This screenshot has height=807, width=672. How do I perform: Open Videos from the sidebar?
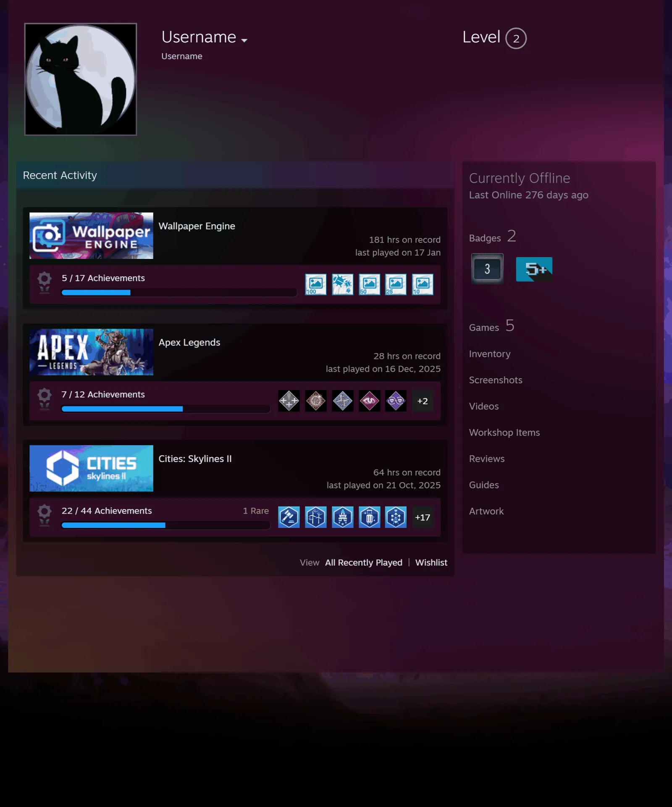click(484, 406)
